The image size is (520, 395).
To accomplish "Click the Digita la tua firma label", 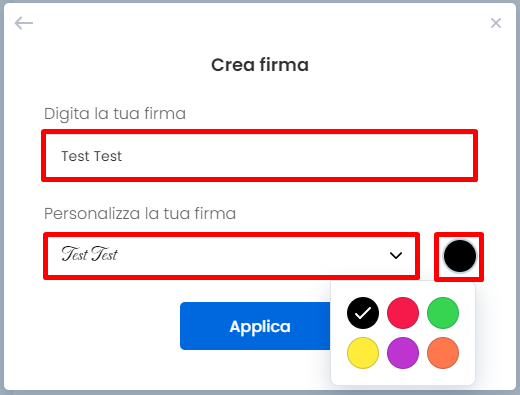I will pos(115,114).
